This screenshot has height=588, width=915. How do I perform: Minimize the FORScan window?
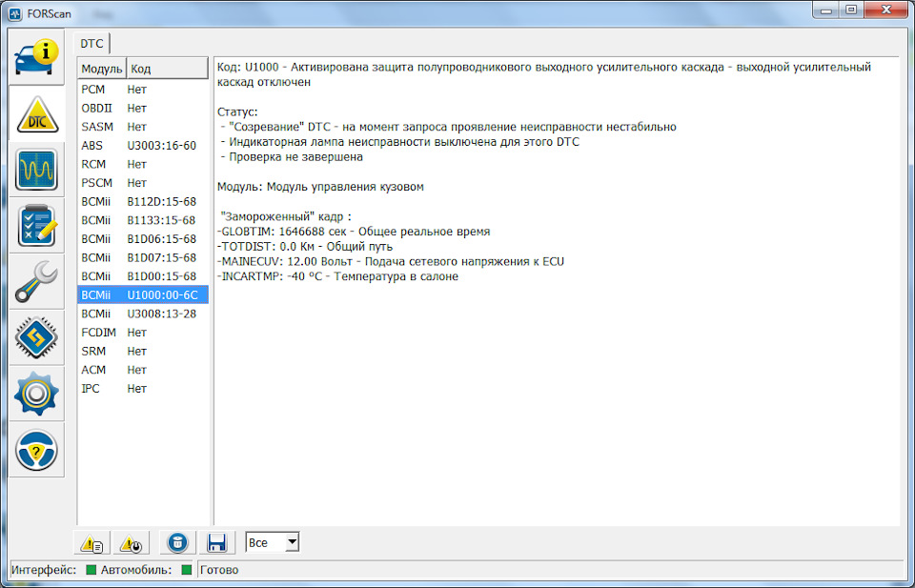[825, 10]
